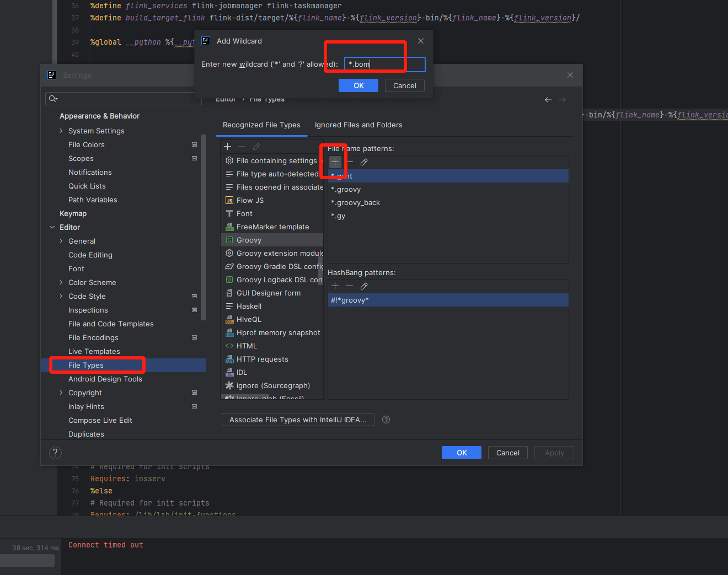
Task: Switch to Ignored Files and Folders tab
Action: tap(358, 125)
